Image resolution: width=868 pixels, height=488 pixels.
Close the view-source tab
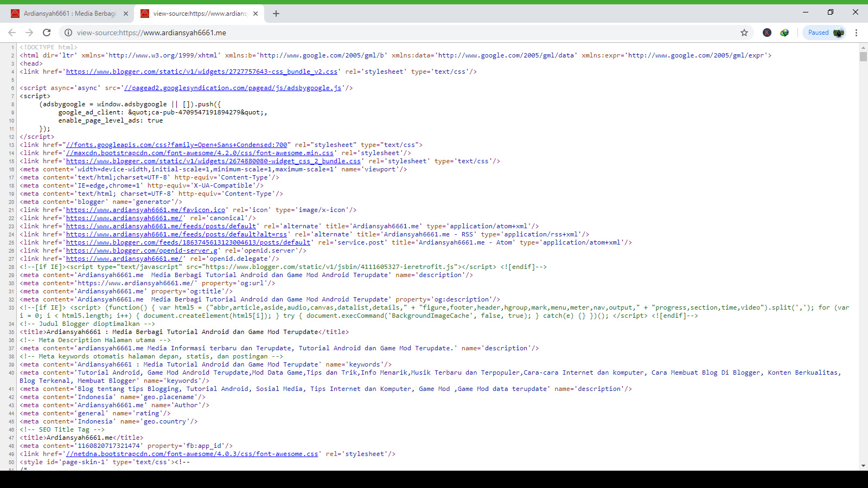tap(256, 14)
